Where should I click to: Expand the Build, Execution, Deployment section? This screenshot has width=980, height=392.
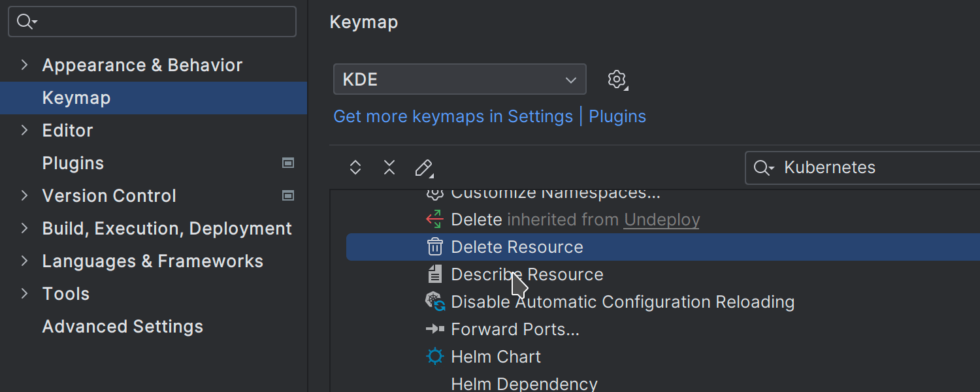click(25, 228)
